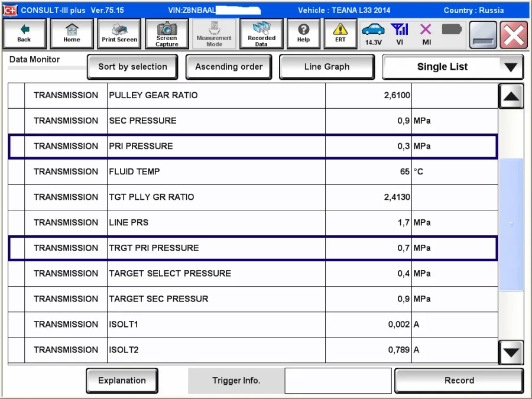Select the Measurement Mode button

[x=214, y=34]
